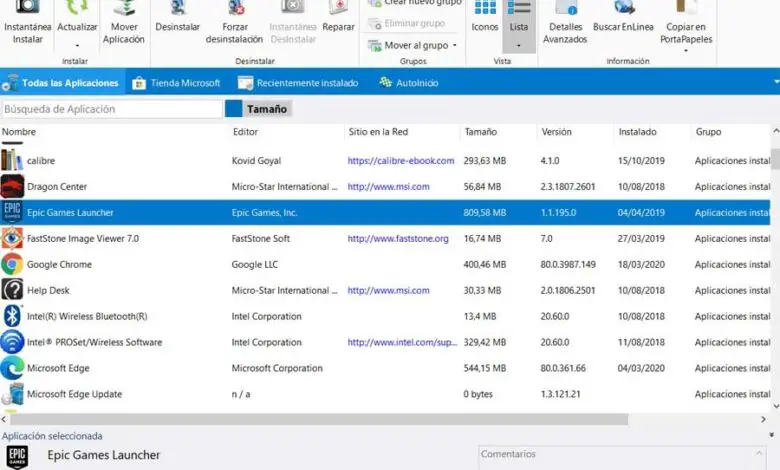Click the Búsqueda de Aplicación search field
Viewport: 780px width, 470px height.
[x=111, y=109]
